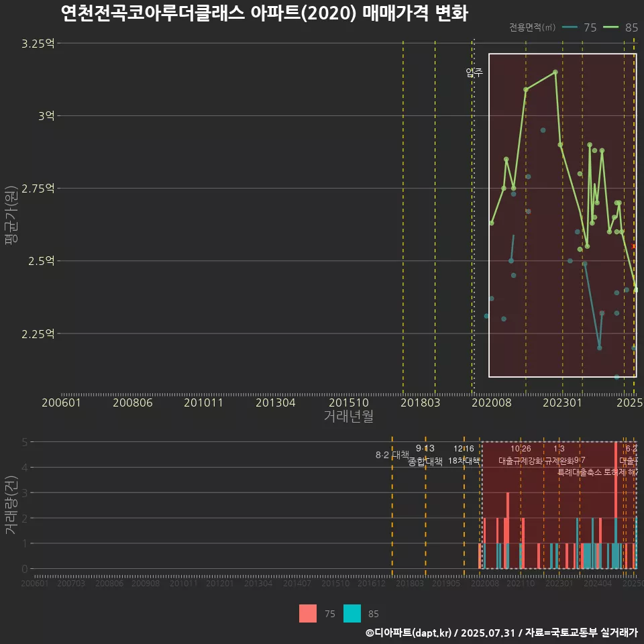Click the cyan 85 square in bottom legend
This screenshot has width=644, height=644.
(x=352, y=613)
